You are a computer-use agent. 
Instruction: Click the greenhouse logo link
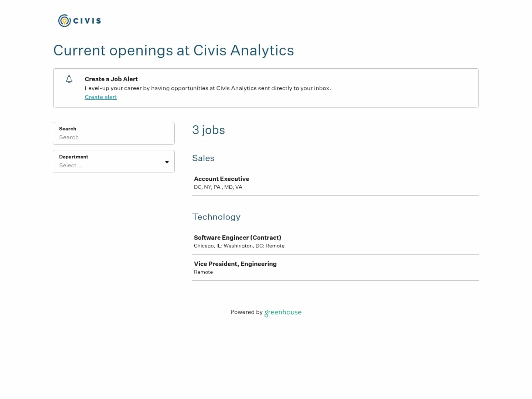pyautogui.click(x=283, y=313)
